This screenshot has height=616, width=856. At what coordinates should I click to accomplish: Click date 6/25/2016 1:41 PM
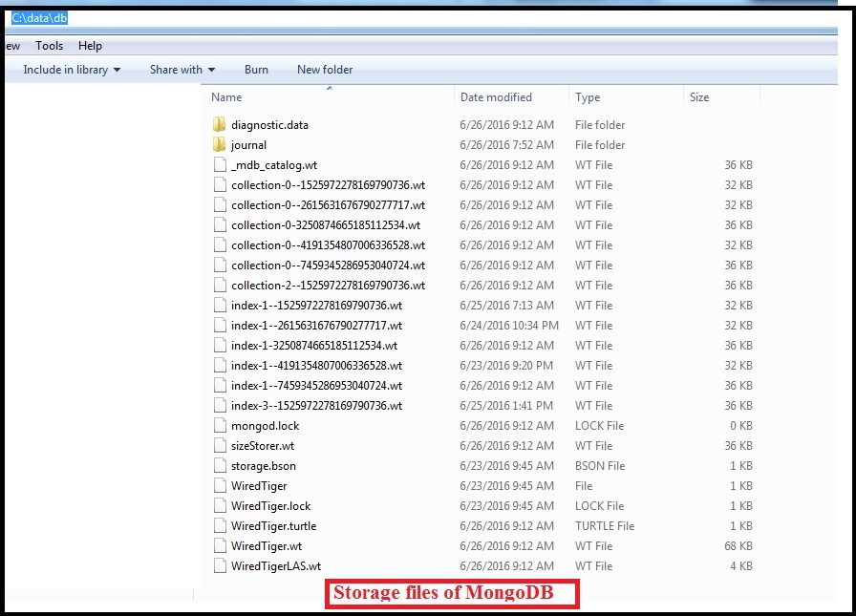pos(506,405)
